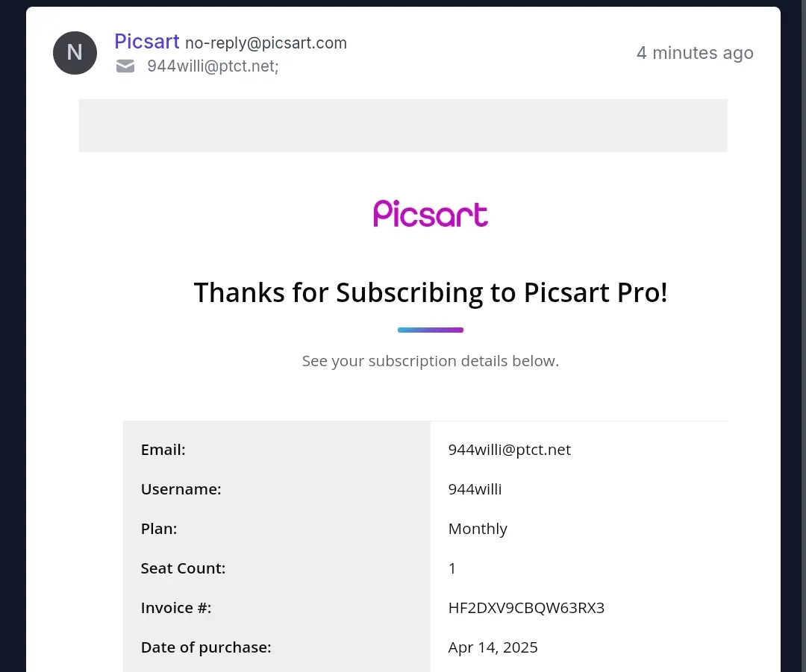Click the no-reply@picsart.com sender address
This screenshot has width=806, height=672.
click(266, 43)
